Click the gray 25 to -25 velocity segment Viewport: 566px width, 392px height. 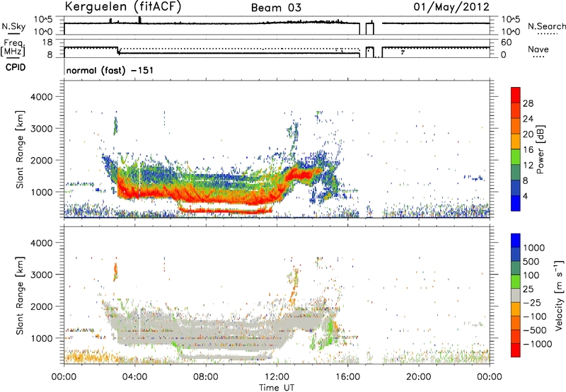pos(516,295)
